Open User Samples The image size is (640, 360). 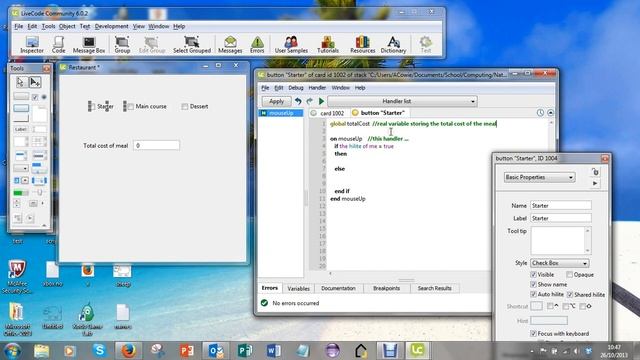coord(291,44)
